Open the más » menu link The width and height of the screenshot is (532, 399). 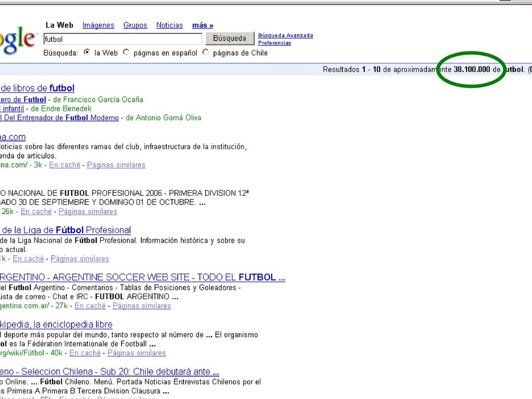click(x=203, y=25)
